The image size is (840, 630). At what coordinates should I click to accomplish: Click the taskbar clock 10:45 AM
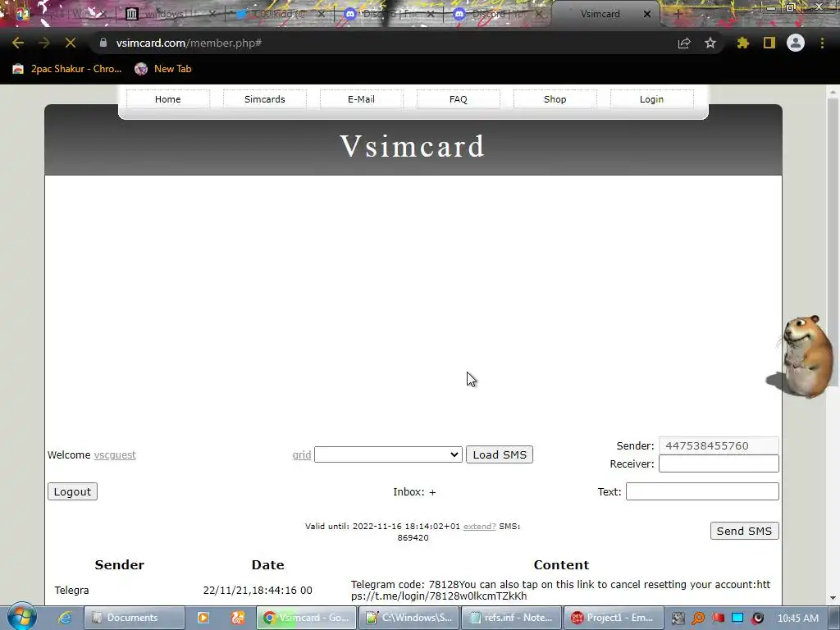tap(797, 619)
